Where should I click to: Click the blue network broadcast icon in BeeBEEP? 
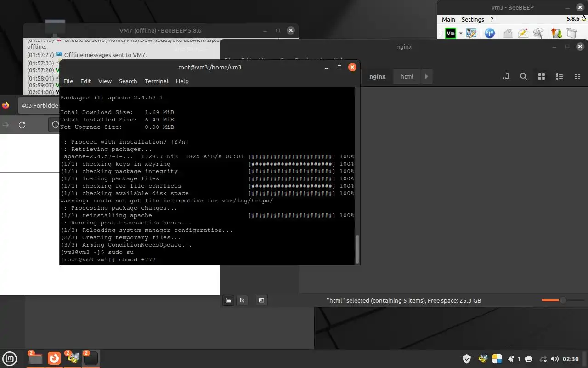point(490,33)
